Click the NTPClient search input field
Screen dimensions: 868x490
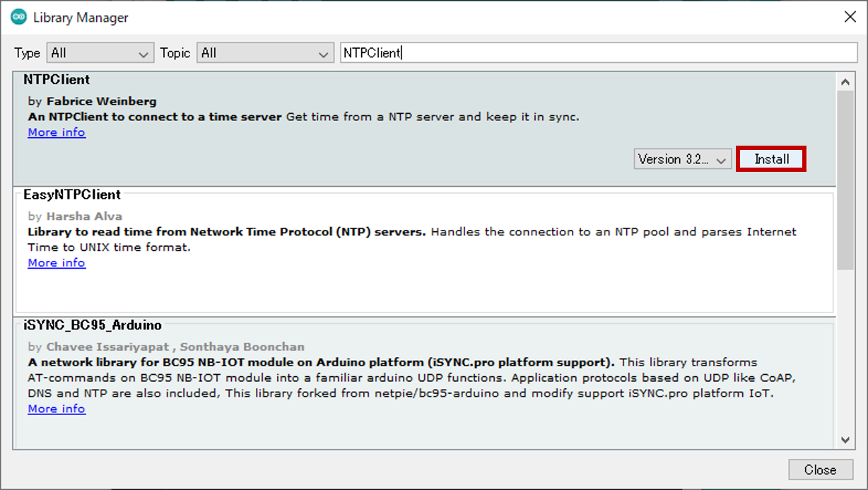[596, 52]
